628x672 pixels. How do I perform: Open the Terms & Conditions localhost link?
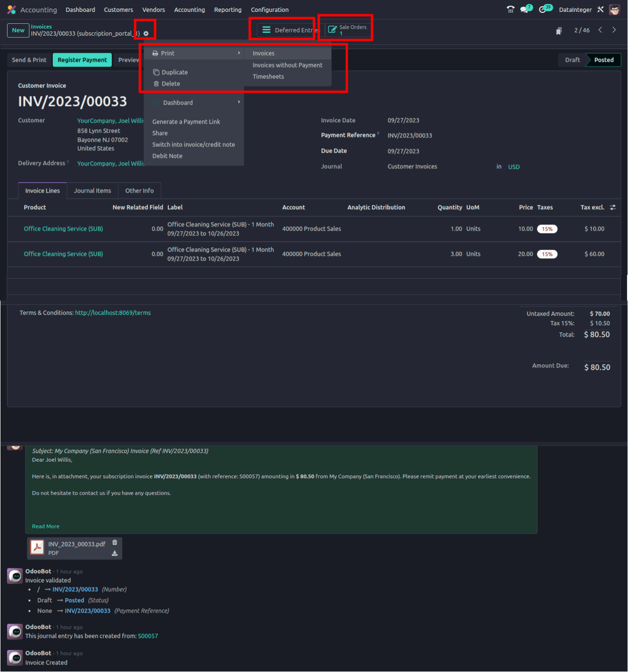113,312
